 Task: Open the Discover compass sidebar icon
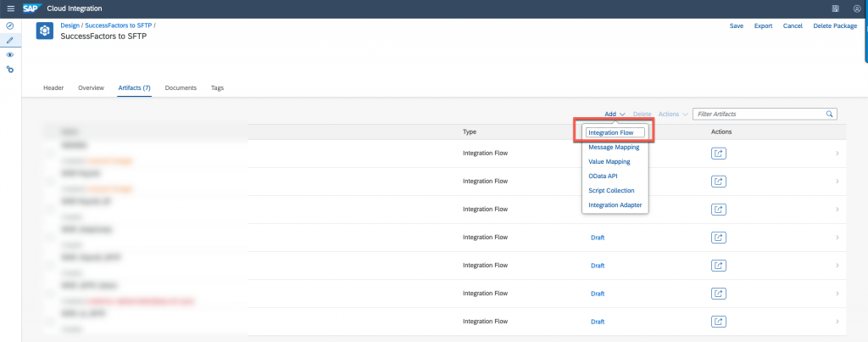[x=10, y=26]
